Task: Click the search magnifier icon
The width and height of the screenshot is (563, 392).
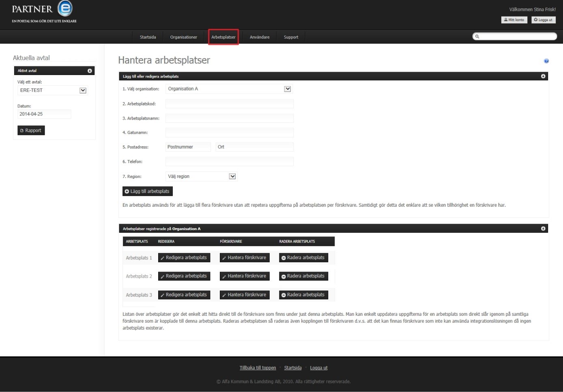Action: coord(477,36)
